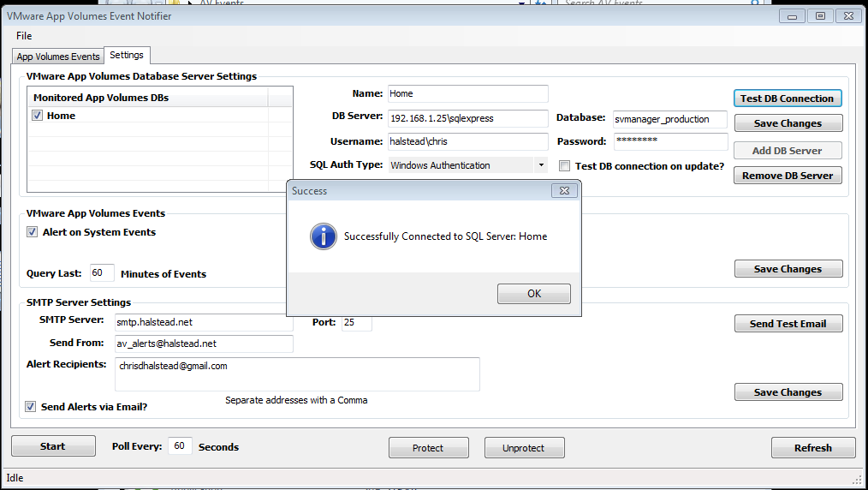
Task: Switch to App Volumes Events tab
Action: [58, 57]
